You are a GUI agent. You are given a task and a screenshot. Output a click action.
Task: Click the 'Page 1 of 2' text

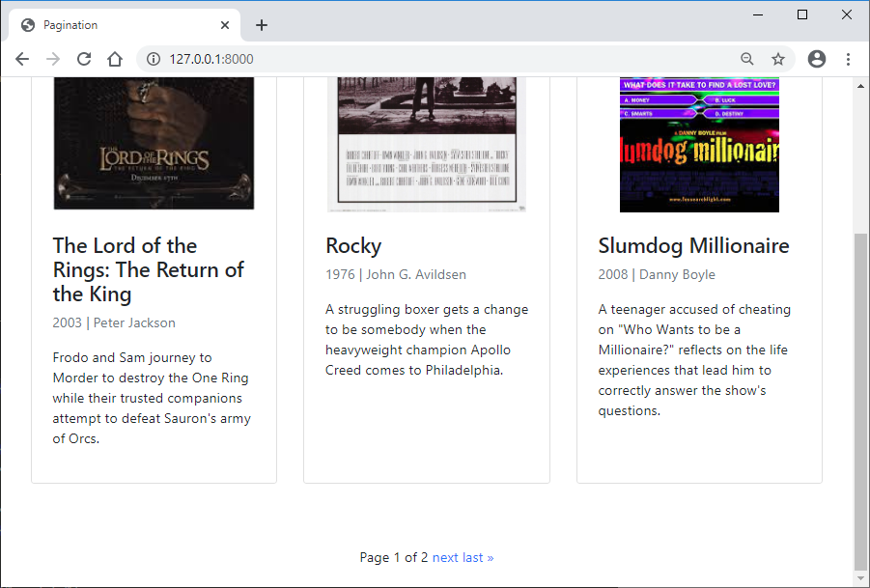(x=393, y=557)
